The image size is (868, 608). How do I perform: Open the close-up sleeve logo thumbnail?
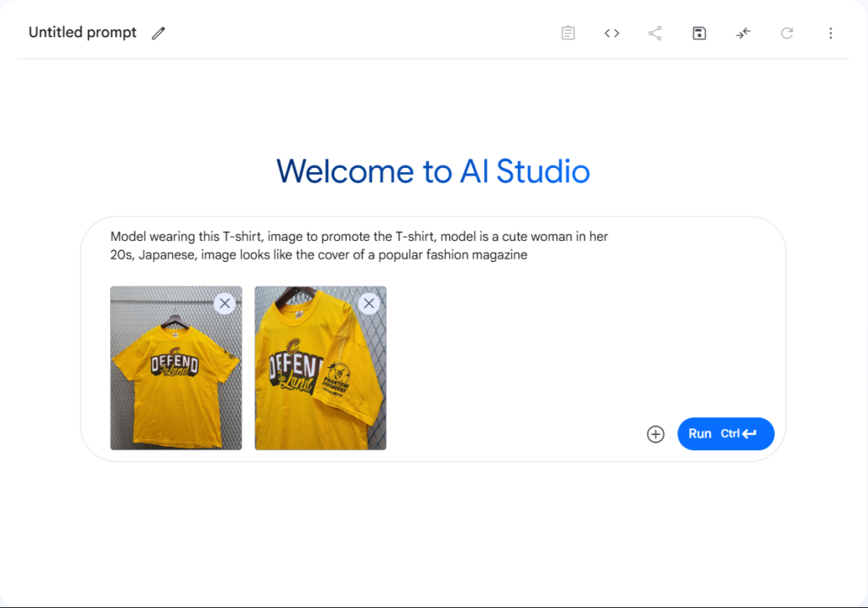point(320,368)
